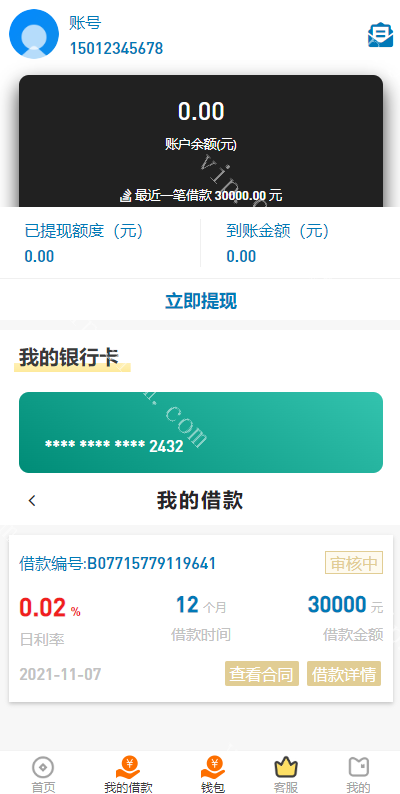Select the 首页 tab label
The width and height of the screenshot is (400, 794).
[43, 787]
